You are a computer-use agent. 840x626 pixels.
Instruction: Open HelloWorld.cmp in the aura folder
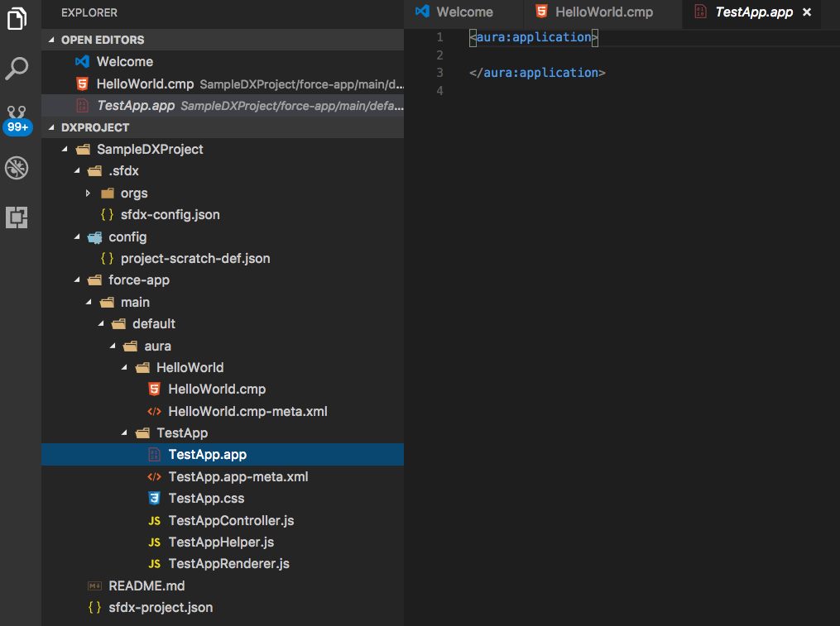223,389
